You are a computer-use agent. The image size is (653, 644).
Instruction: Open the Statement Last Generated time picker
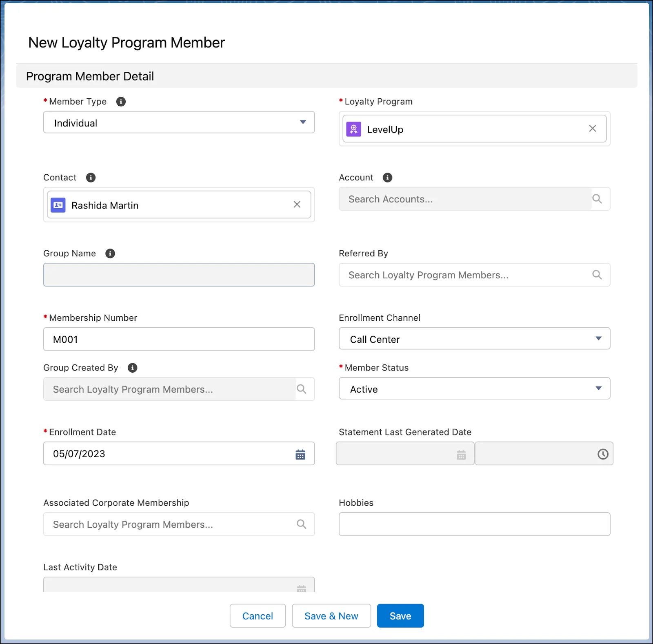click(603, 453)
